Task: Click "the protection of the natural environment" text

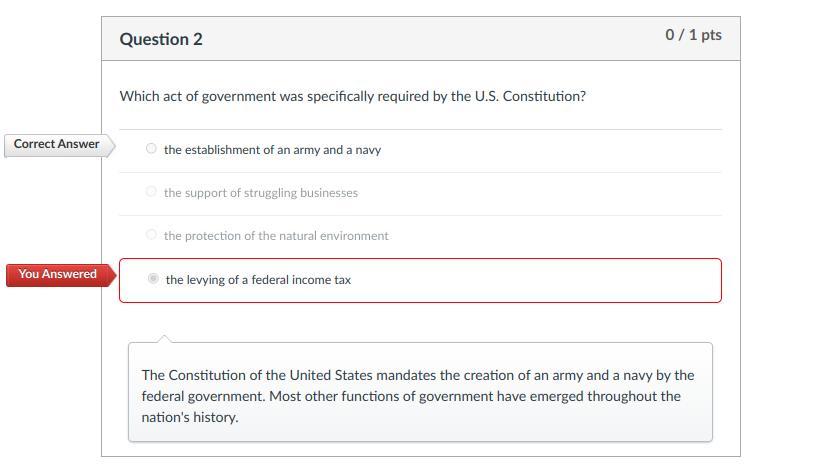Action: [x=276, y=236]
